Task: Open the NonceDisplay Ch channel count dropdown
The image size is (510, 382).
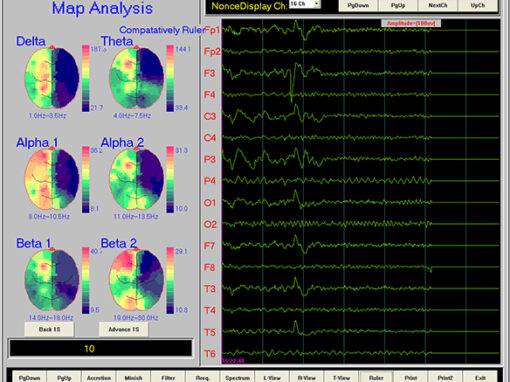Action: (x=305, y=4)
